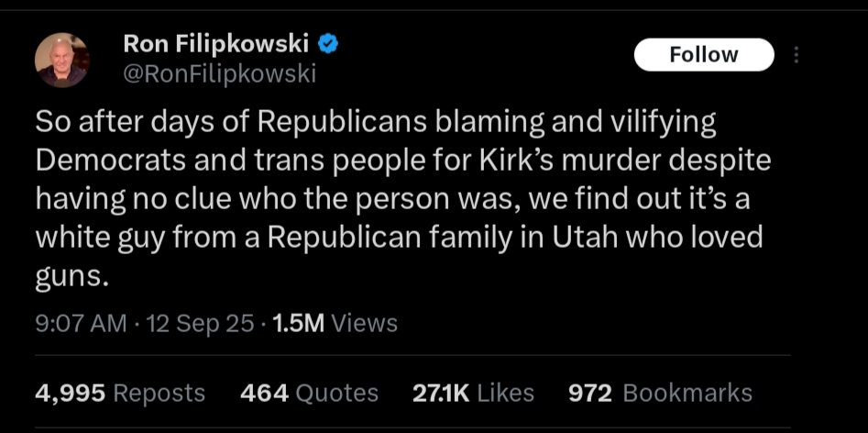
Task: Open Ron Filipkowski's profile picture
Action: tap(62, 60)
